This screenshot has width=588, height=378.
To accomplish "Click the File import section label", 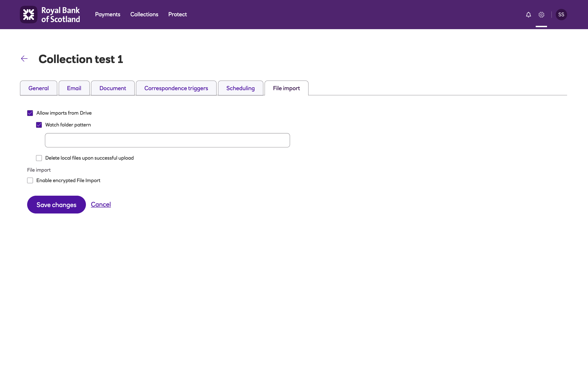I will coord(39,170).
